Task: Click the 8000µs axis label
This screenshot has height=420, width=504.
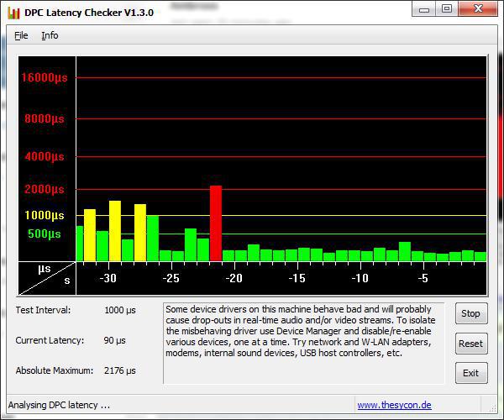Action: [44, 118]
